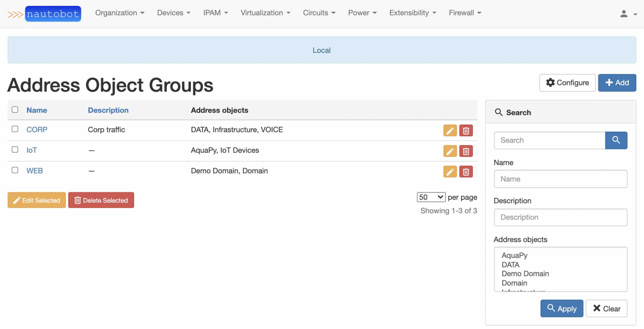Click trash icon in the IoT row
This screenshot has height=329, width=644.
pos(466,151)
